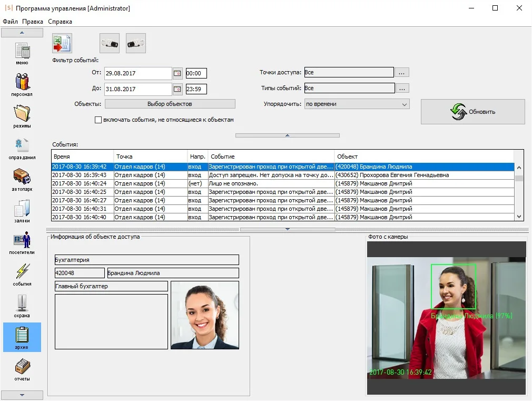Enable including events not related to objects
Image resolution: width=532 pixels, height=401 pixels.
(98, 120)
